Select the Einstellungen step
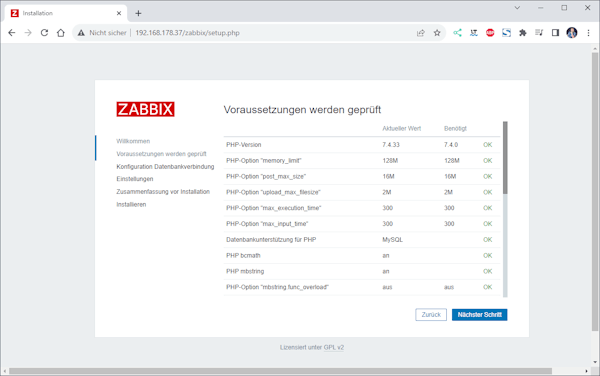This screenshot has width=600, height=376. 135,179
